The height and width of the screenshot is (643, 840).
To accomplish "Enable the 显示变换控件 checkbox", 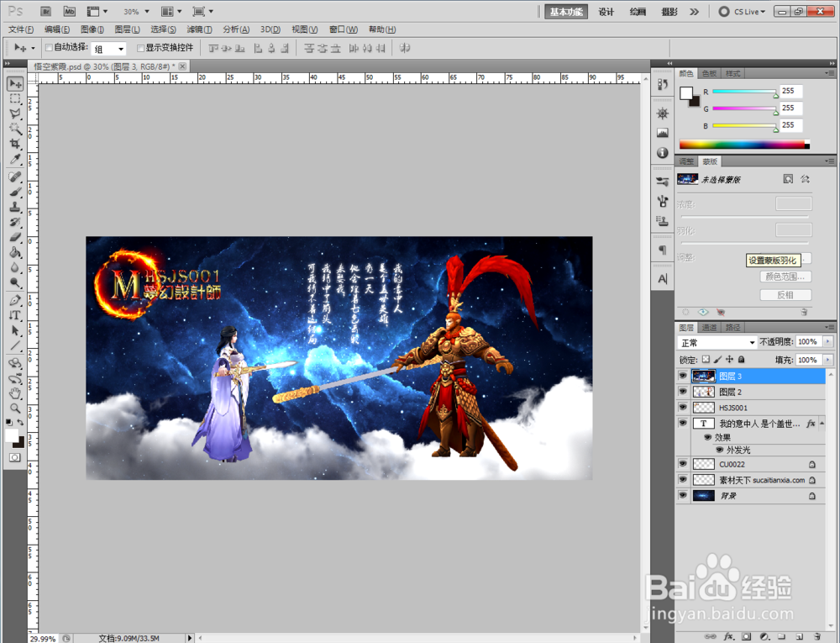I will point(141,48).
